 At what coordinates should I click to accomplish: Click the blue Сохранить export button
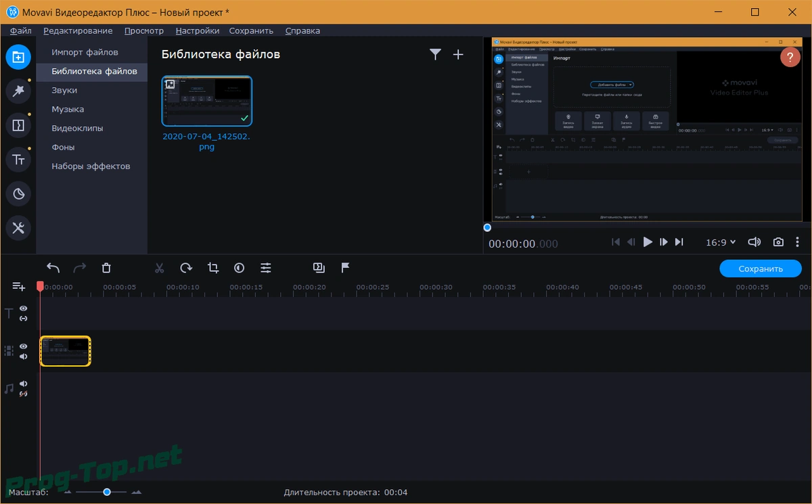(x=761, y=269)
